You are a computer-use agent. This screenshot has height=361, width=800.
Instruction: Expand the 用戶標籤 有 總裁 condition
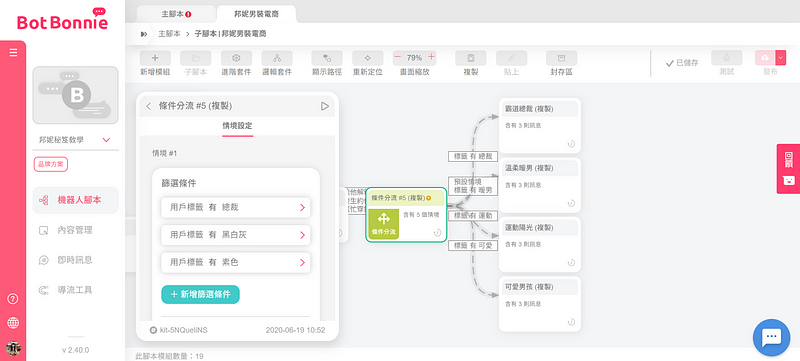[236, 208]
